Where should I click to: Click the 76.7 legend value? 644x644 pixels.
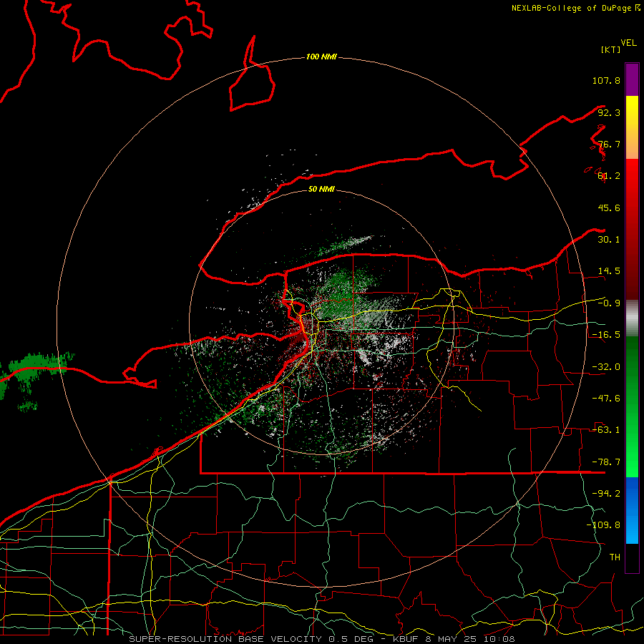609,144
